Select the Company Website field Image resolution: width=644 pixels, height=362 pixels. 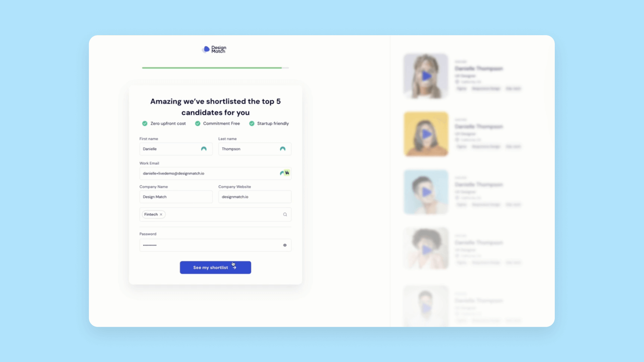(254, 197)
